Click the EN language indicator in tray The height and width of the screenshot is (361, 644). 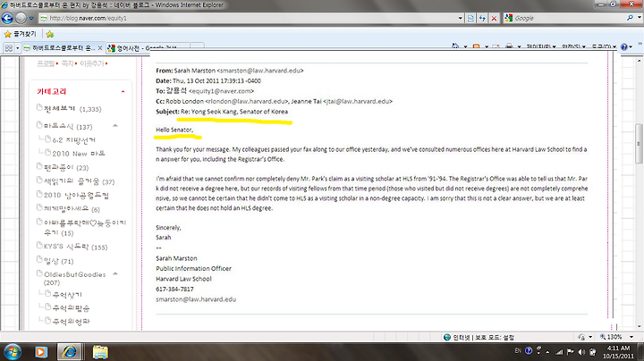click(518, 351)
